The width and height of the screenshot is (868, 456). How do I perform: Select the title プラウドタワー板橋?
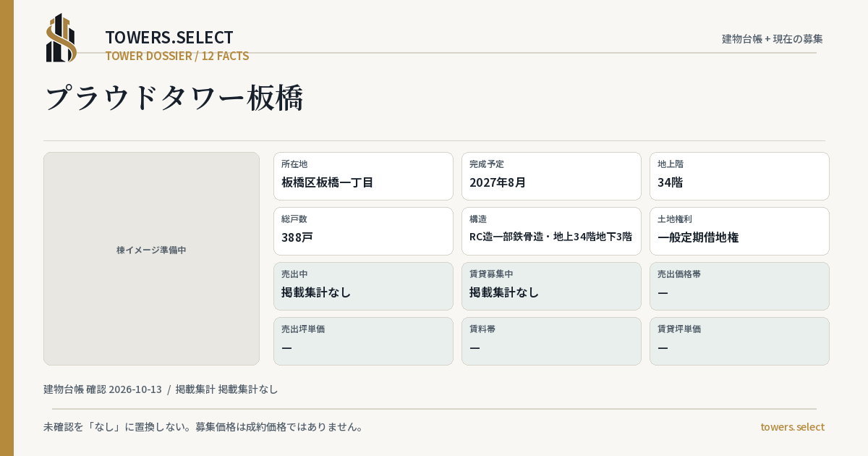point(174,98)
